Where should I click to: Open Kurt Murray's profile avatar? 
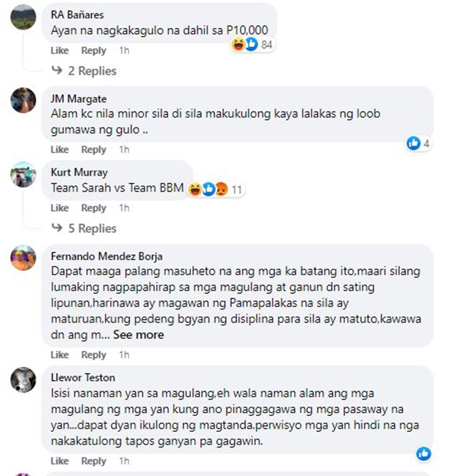(24, 174)
